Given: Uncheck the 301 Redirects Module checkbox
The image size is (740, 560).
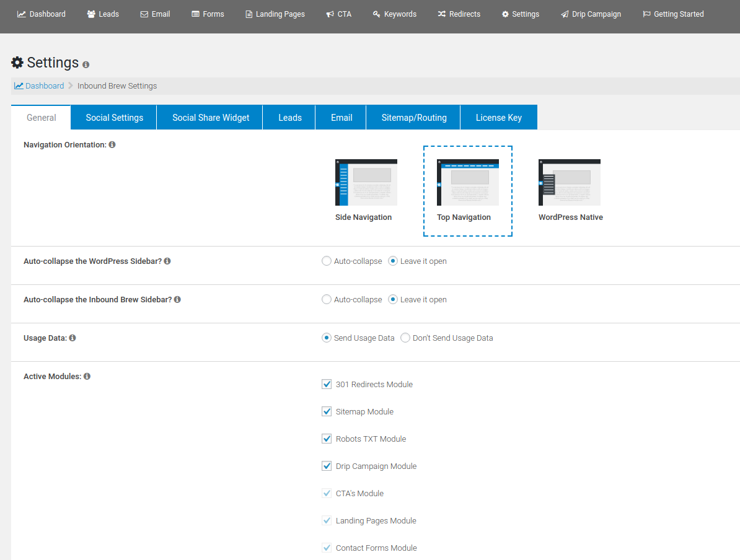Looking at the screenshot, I should [x=327, y=384].
